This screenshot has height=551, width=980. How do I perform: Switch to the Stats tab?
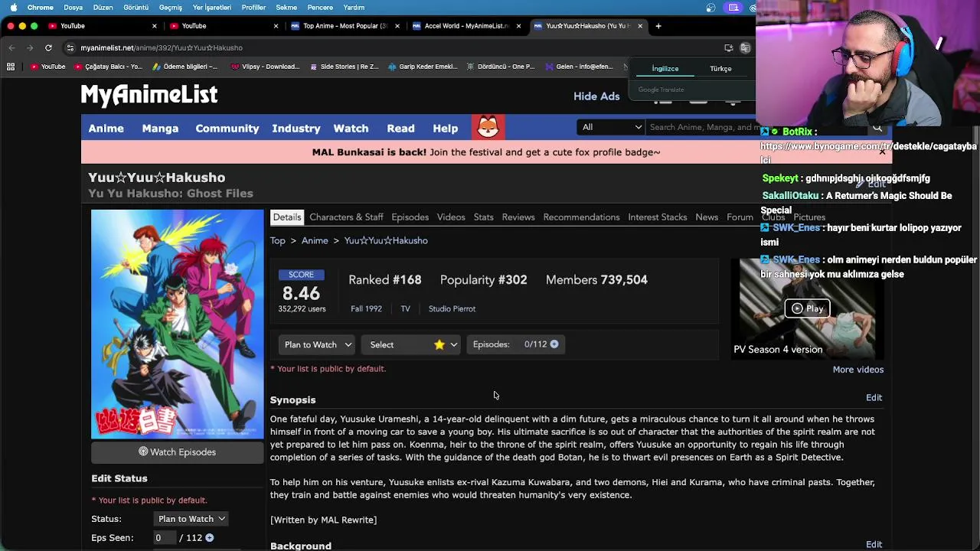[483, 217]
